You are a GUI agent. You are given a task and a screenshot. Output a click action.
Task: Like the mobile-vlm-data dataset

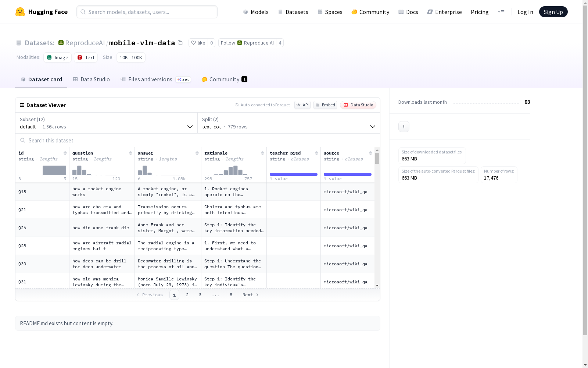(x=198, y=43)
